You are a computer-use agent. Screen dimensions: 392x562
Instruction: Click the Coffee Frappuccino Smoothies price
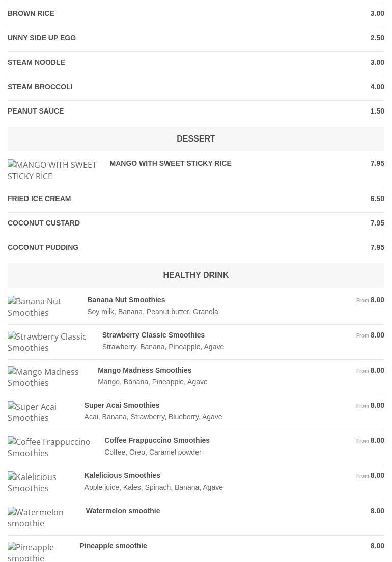tap(377, 440)
